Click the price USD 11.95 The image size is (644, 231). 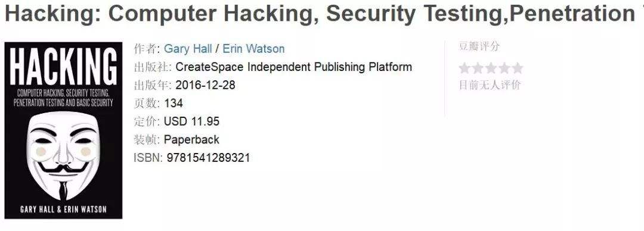(191, 121)
